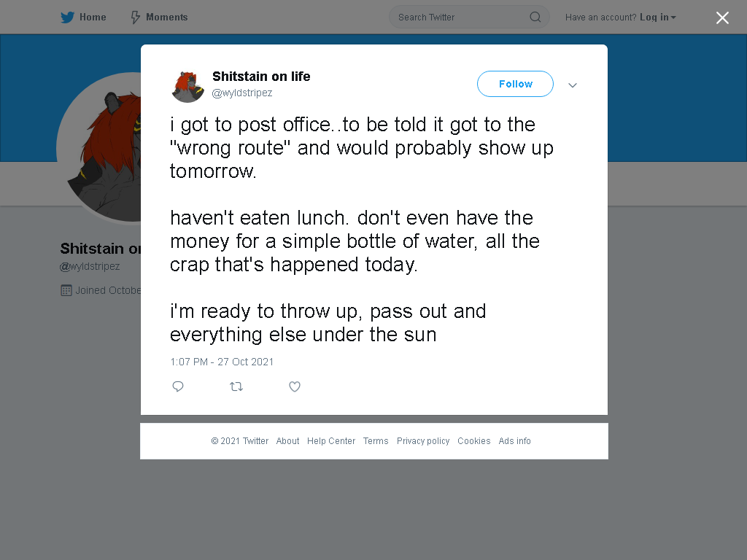Expand the Log in dropdown
The image size is (747, 560).
657,17
